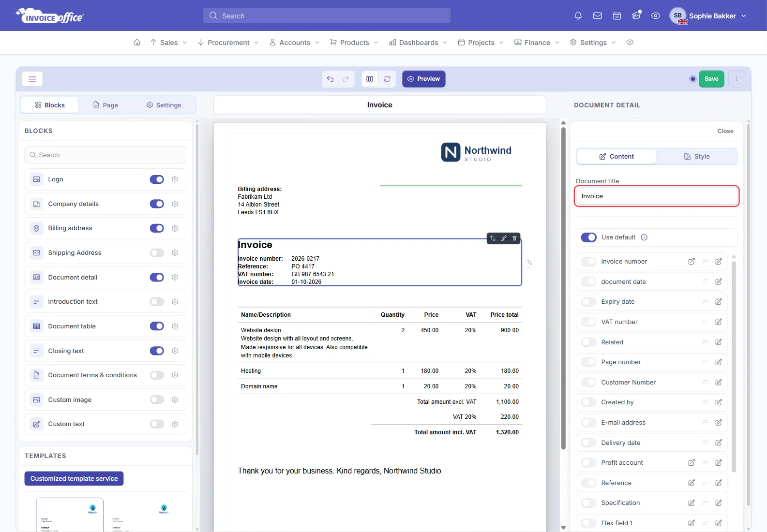Turn off the Use default switch
The height and width of the screenshot is (532, 767).
(x=589, y=237)
